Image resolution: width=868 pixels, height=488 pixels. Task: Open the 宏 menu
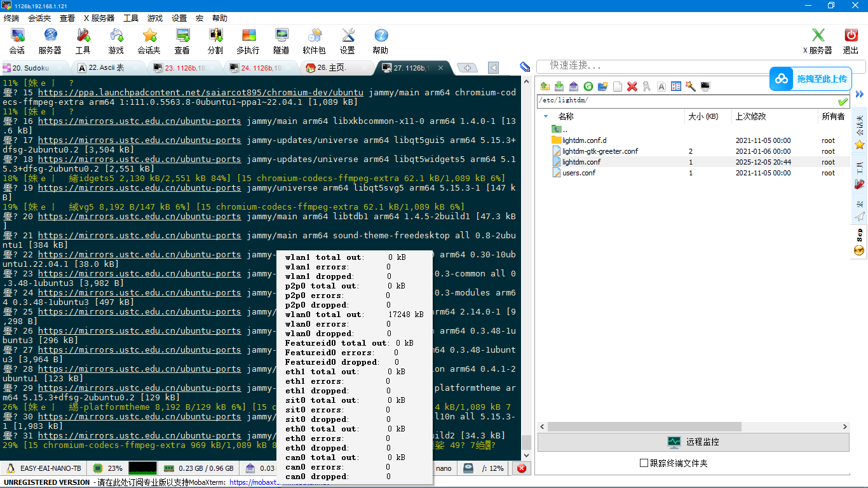point(200,18)
